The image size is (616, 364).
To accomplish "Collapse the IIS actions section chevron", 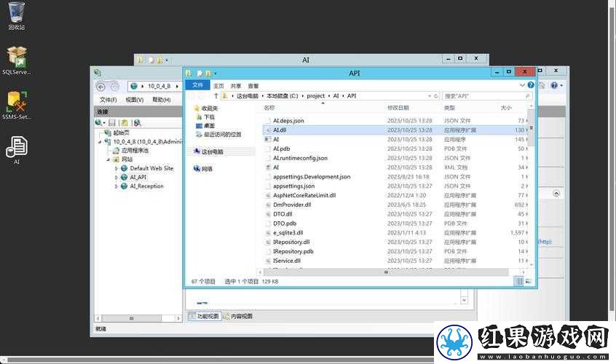I will 556,194.
